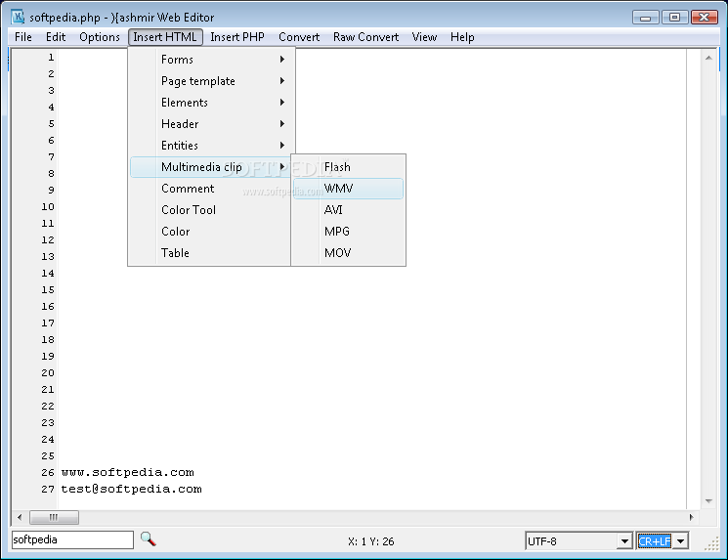This screenshot has width=728, height=560.
Task: Open the Options menu
Action: tap(100, 37)
